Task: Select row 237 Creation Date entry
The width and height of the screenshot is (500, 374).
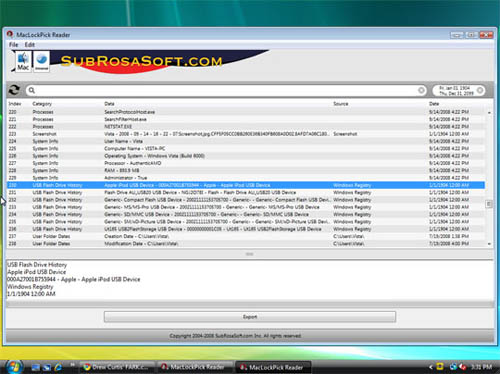Action: [246, 237]
